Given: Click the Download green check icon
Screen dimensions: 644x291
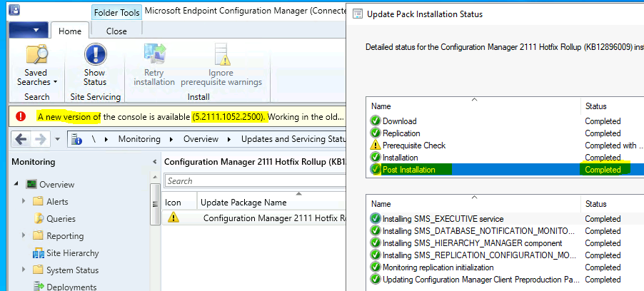Looking at the screenshot, I should [376, 121].
